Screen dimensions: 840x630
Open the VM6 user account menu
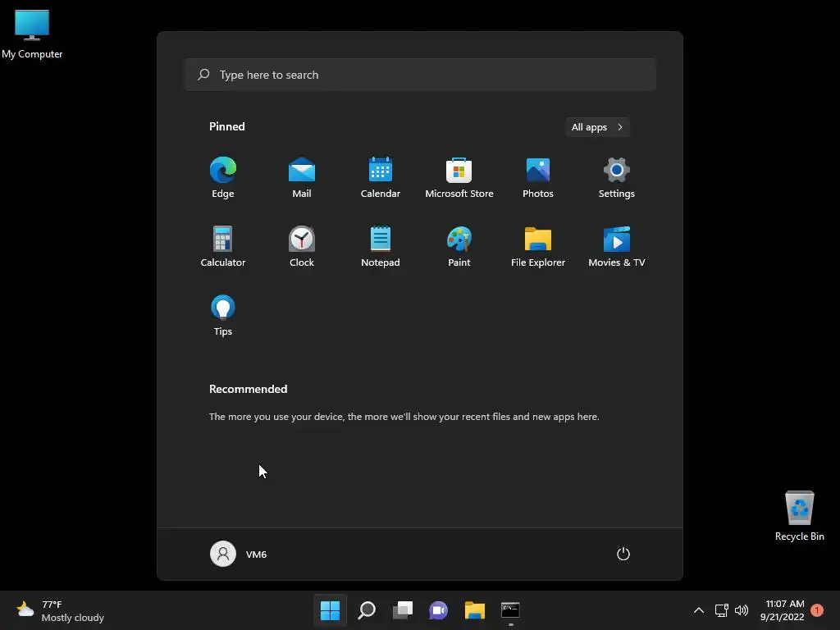pyautogui.click(x=239, y=554)
